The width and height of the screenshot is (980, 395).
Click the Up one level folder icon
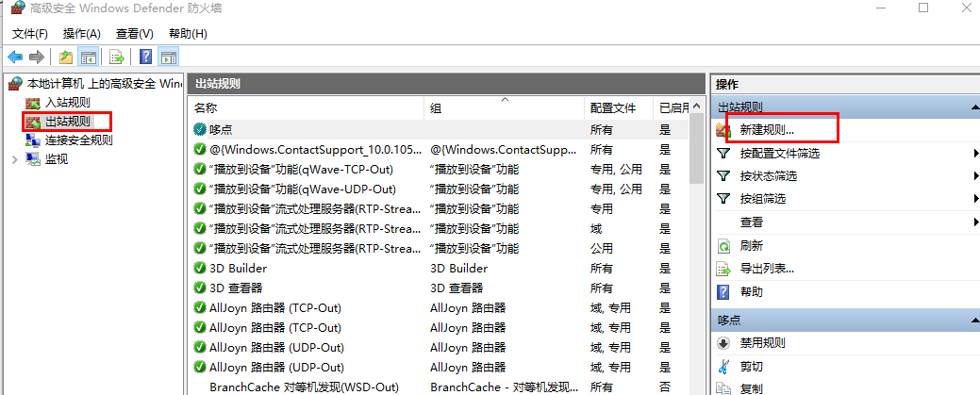tap(66, 57)
